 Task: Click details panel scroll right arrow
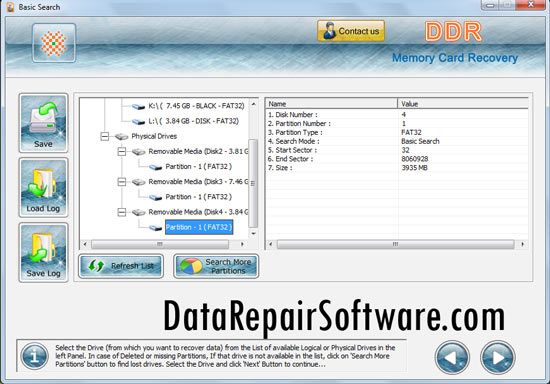click(x=523, y=244)
